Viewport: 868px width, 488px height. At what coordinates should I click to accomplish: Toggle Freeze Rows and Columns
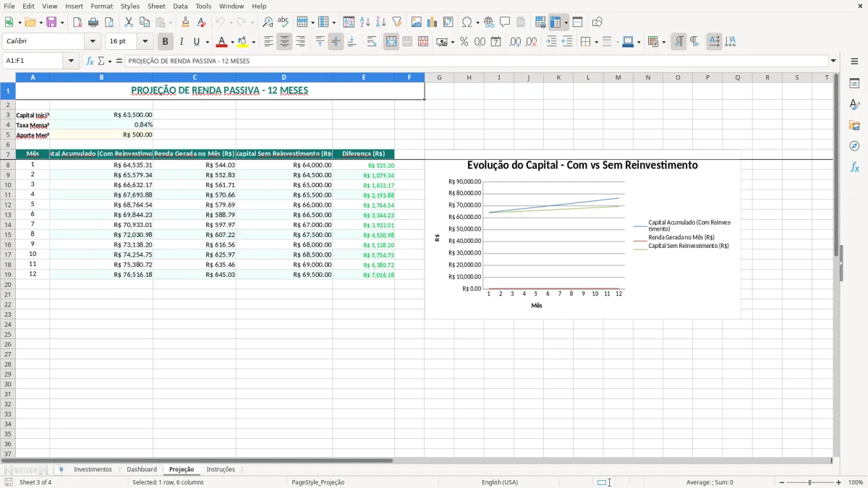click(556, 22)
